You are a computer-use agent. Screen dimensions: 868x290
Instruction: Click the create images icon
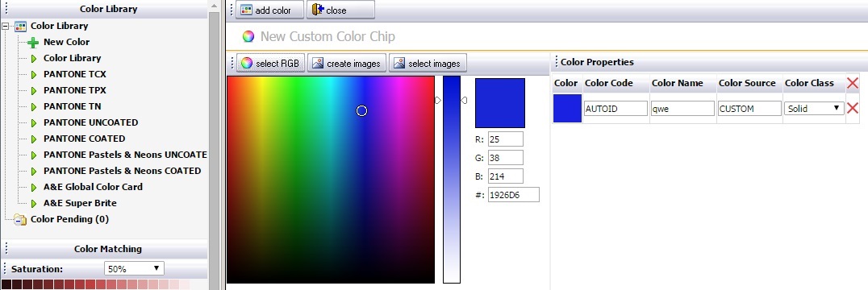[318, 63]
